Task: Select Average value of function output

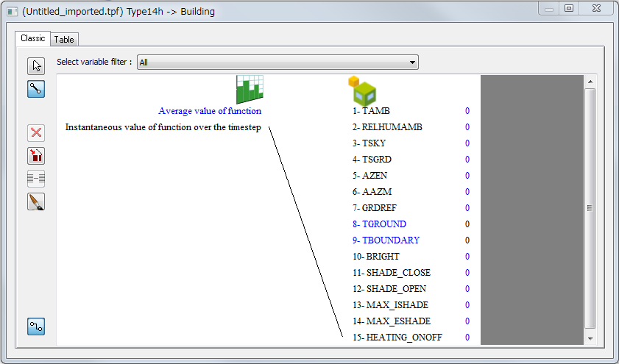Action: 210,111
